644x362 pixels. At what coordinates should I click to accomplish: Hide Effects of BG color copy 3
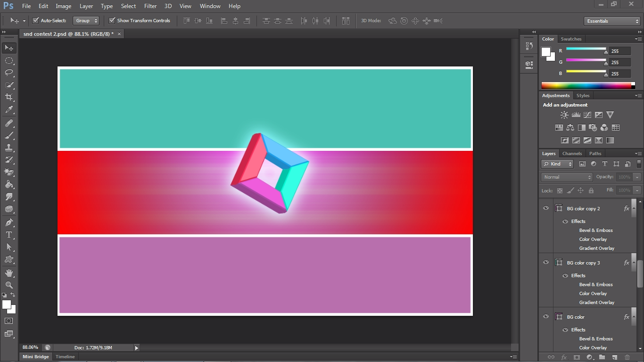[x=565, y=276]
